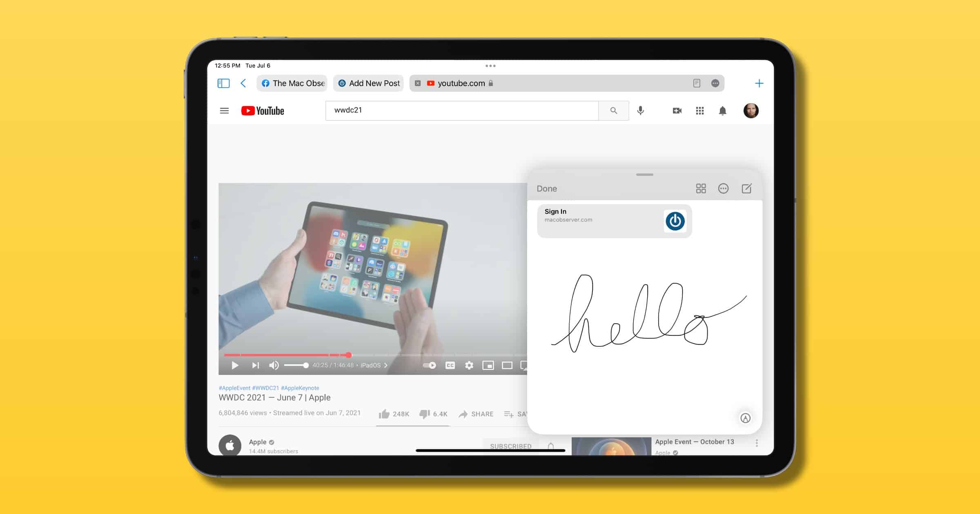This screenshot has height=514, width=980.
Task: Enable the 1Password power toggle
Action: [x=675, y=221]
